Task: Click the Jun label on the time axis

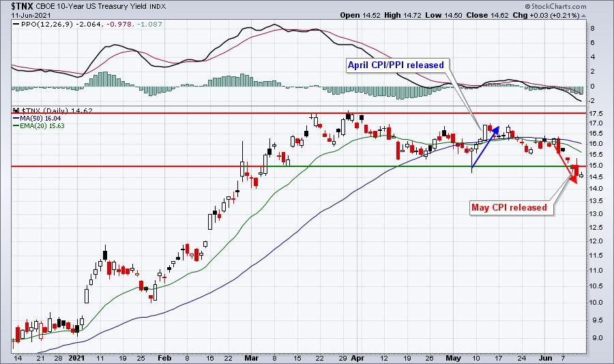Action: pos(544,357)
